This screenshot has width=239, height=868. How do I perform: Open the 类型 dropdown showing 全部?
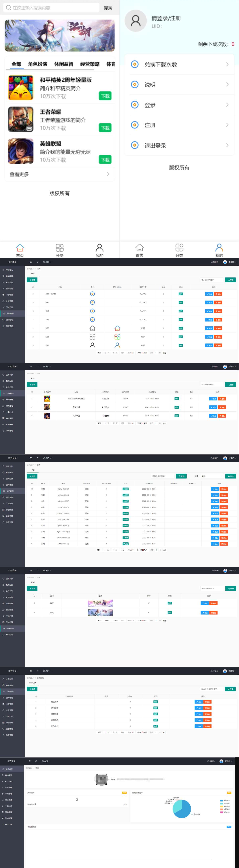[212, 476]
